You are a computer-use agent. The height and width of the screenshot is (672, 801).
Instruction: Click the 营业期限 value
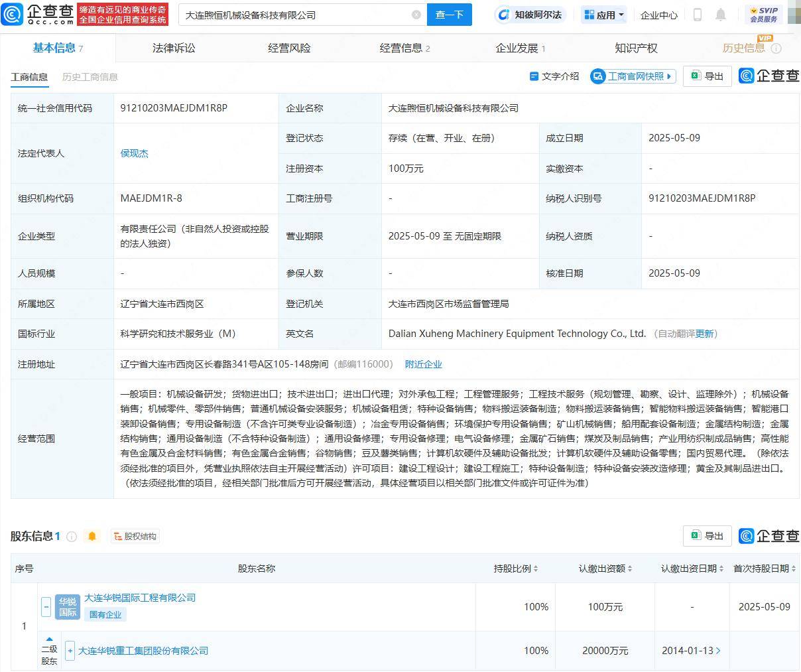(x=445, y=236)
